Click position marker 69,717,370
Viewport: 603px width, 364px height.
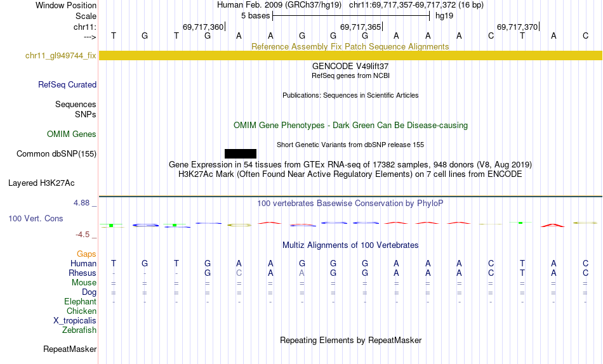click(517, 27)
